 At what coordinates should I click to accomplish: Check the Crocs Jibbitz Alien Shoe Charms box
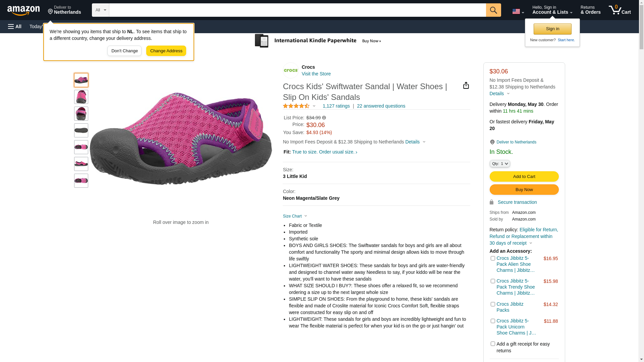[492, 258]
